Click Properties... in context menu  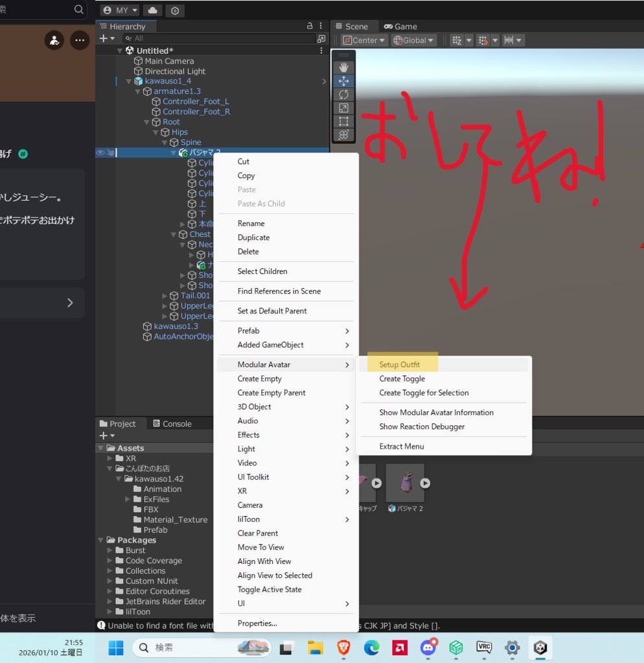286,624
